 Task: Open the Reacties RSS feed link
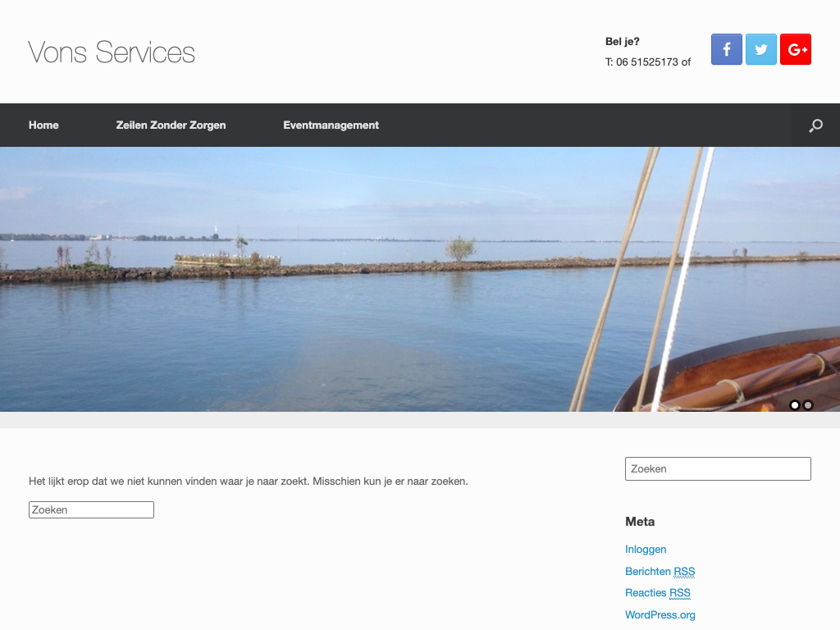[x=658, y=593]
